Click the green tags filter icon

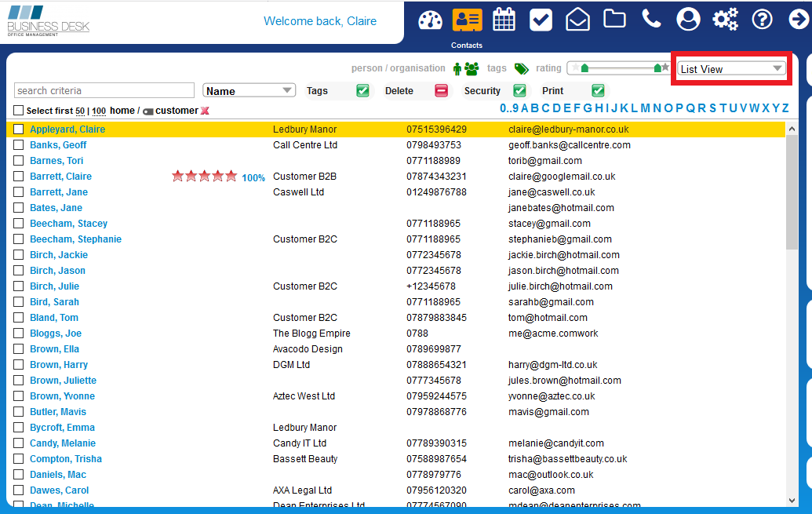(522, 68)
